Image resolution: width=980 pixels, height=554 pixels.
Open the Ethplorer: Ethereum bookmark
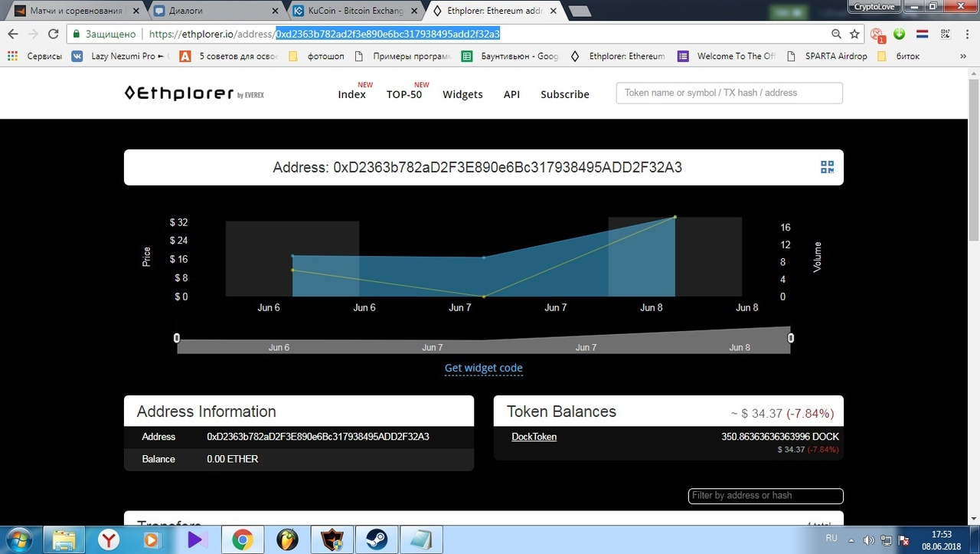click(618, 56)
